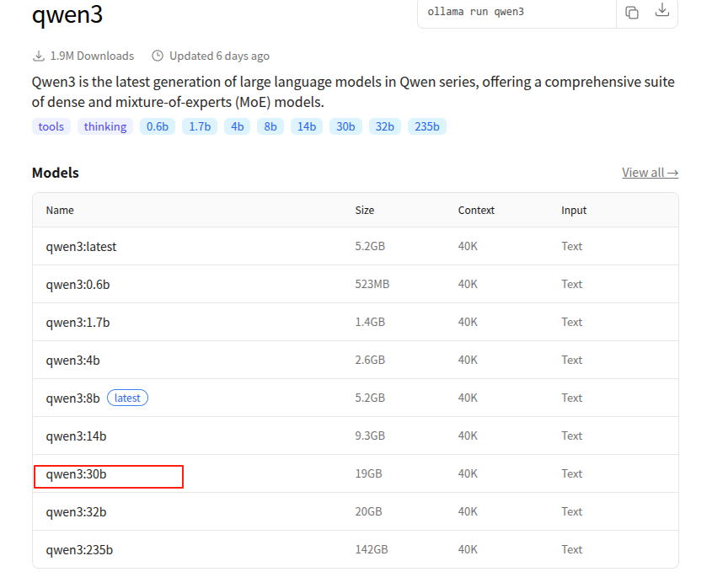Click the Name column header

click(60, 211)
